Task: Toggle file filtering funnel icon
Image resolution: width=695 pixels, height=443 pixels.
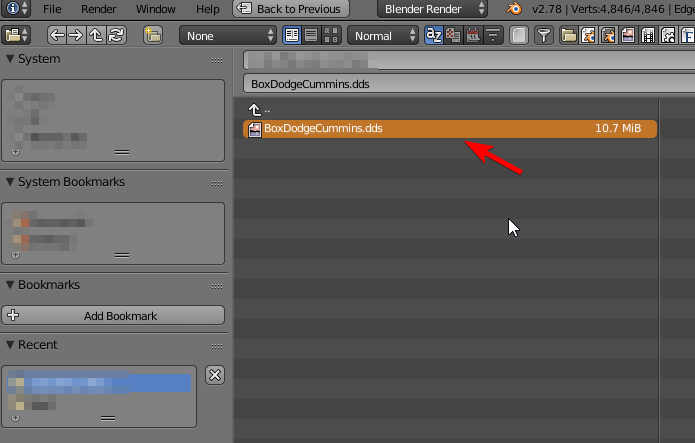Action: click(544, 35)
